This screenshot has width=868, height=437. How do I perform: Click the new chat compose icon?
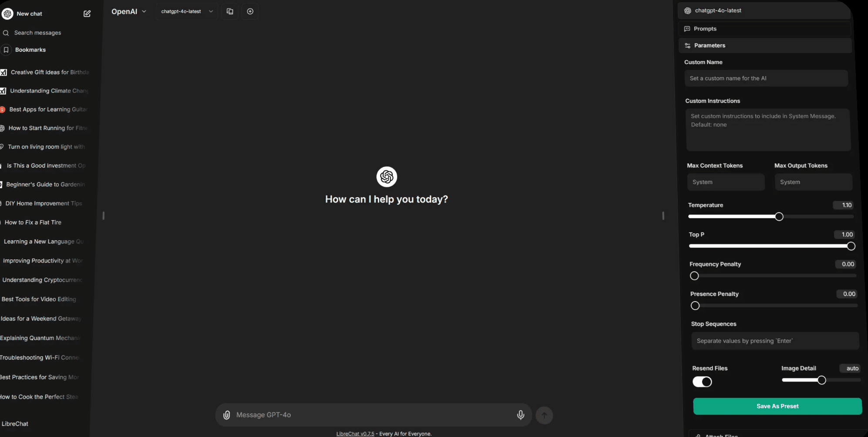tap(87, 14)
